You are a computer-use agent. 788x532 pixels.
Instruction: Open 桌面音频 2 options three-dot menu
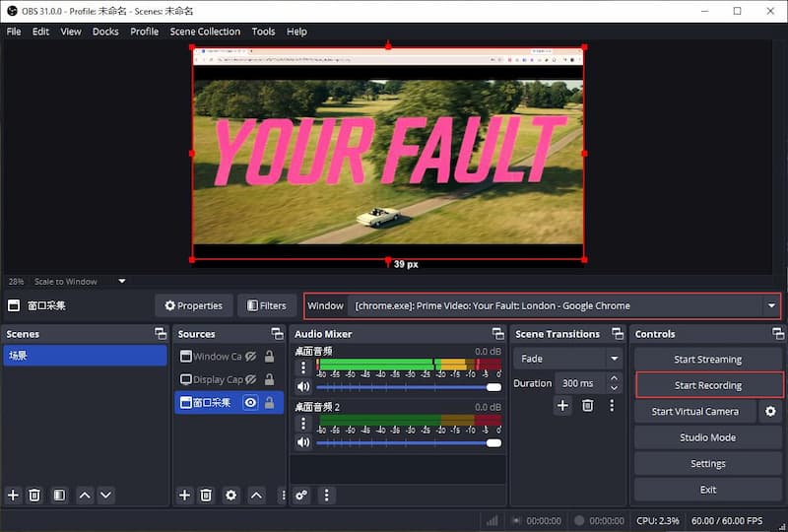coord(303,424)
